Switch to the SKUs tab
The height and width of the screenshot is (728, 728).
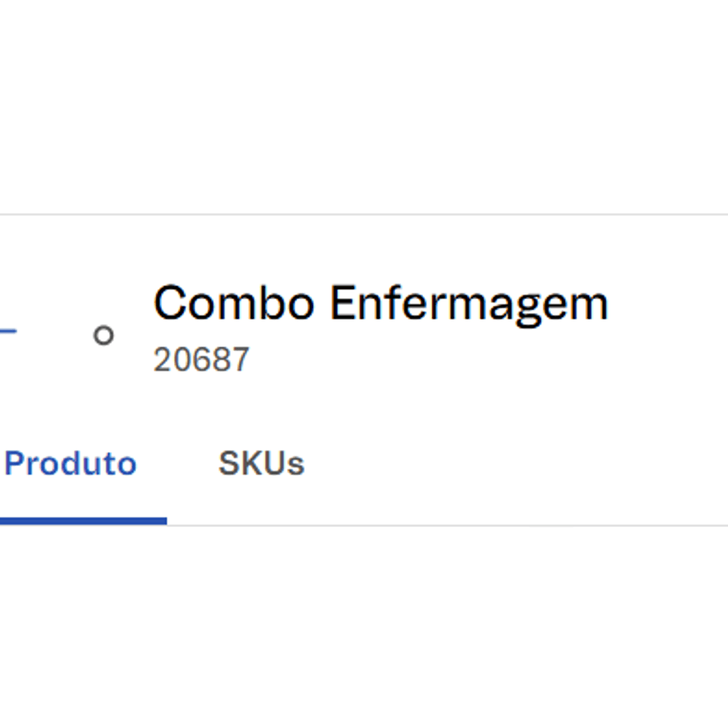[x=261, y=464]
